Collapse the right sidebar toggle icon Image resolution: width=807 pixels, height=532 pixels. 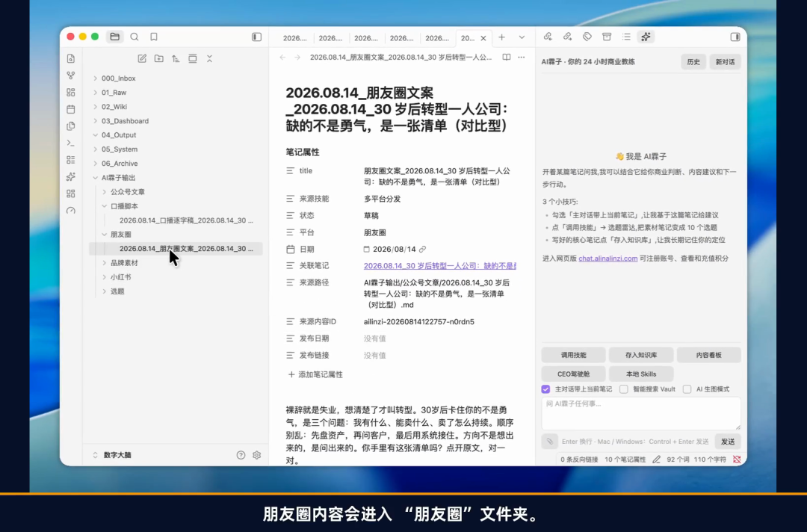pos(735,37)
